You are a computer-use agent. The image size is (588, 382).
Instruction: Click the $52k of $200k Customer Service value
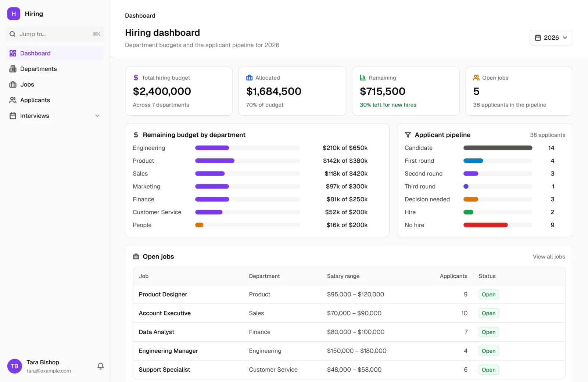coord(346,212)
